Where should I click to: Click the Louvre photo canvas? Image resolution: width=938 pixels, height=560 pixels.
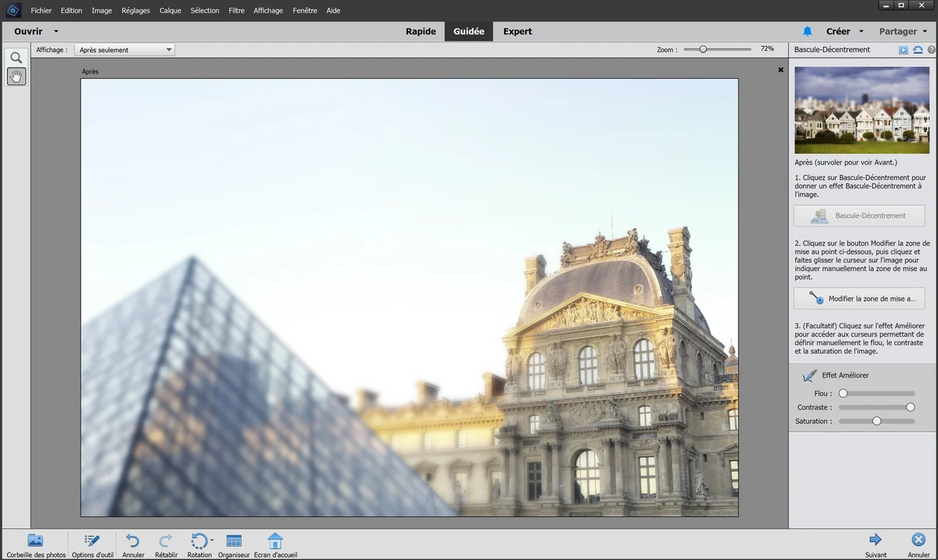pyautogui.click(x=410, y=298)
